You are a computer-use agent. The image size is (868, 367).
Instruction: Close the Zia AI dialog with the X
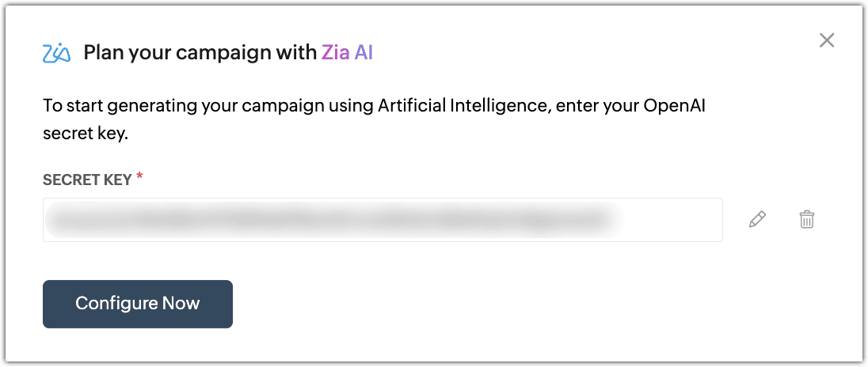[x=827, y=40]
